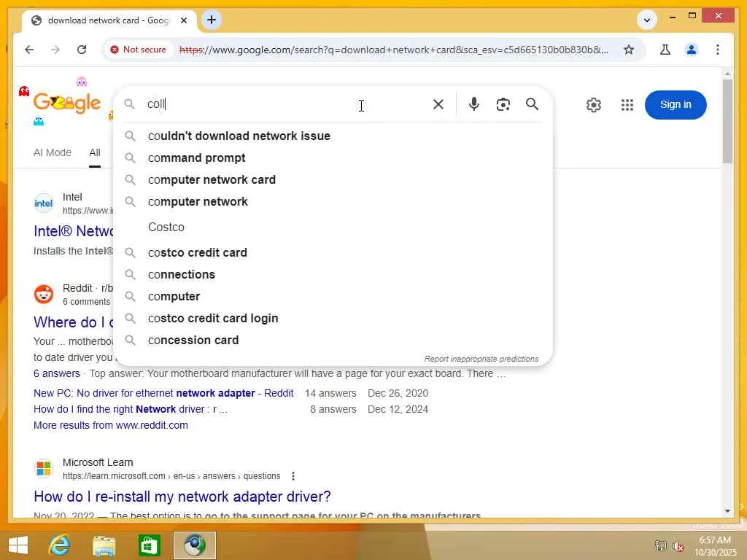Open the taskbar clock 6:57 AM
The image size is (747, 560).
click(x=715, y=546)
